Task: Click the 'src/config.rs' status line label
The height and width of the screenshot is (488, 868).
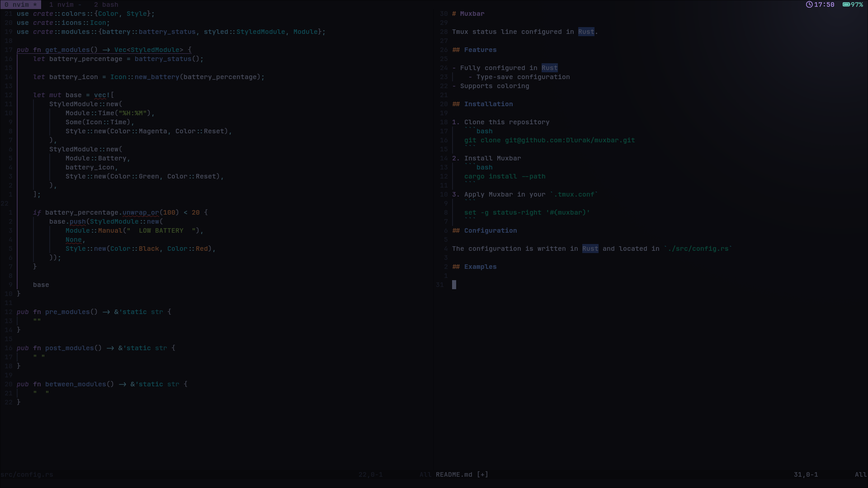Action: click(x=27, y=474)
